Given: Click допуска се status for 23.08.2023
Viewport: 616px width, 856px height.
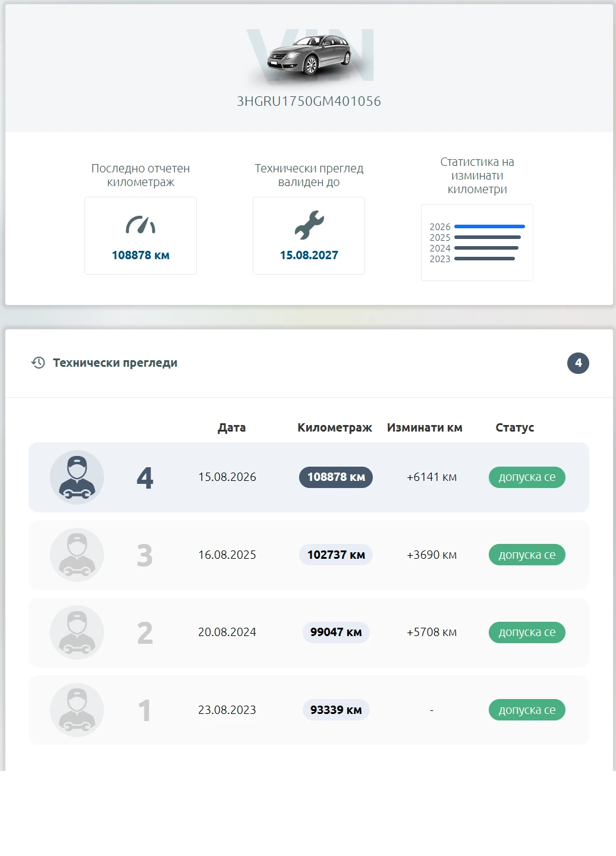Looking at the screenshot, I should pos(527,710).
